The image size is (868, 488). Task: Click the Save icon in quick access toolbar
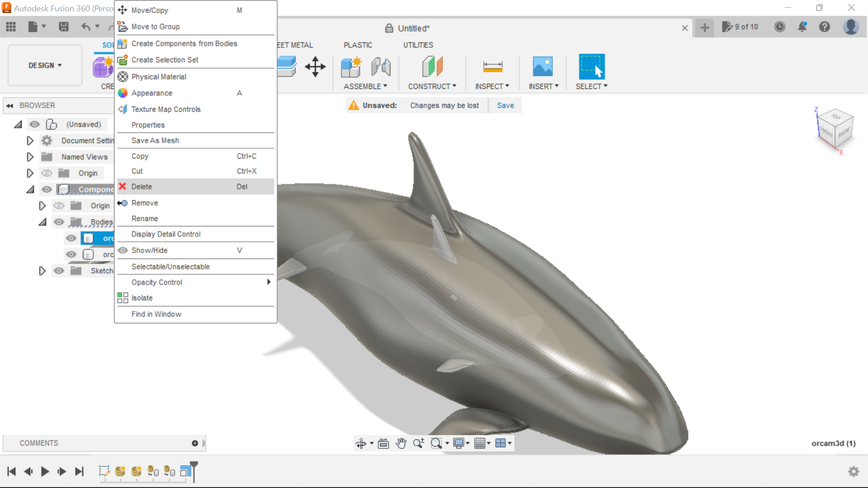tap(63, 27)
